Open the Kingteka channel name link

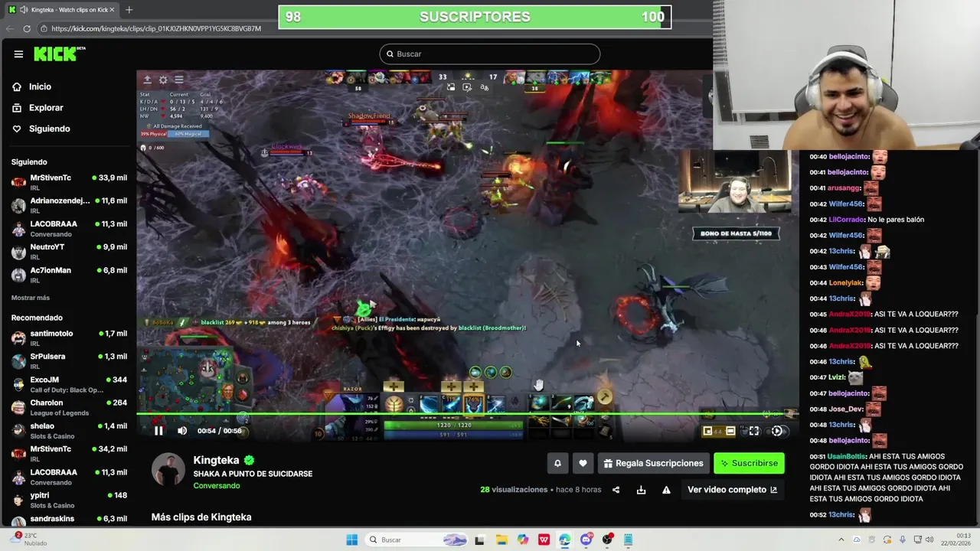217,460
